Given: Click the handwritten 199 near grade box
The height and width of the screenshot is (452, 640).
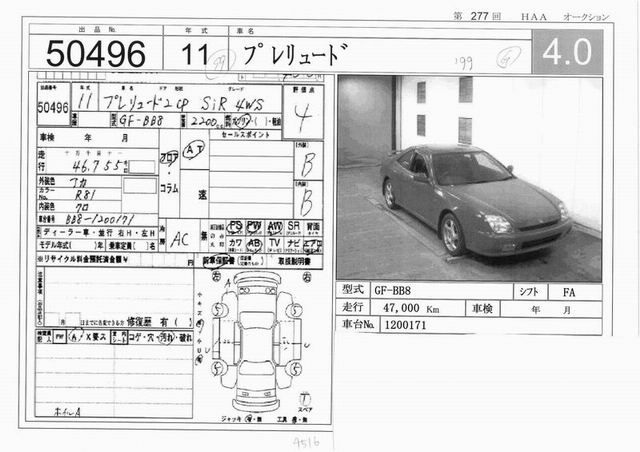Looking at the screenshot, I should click(x=464, y=62).
